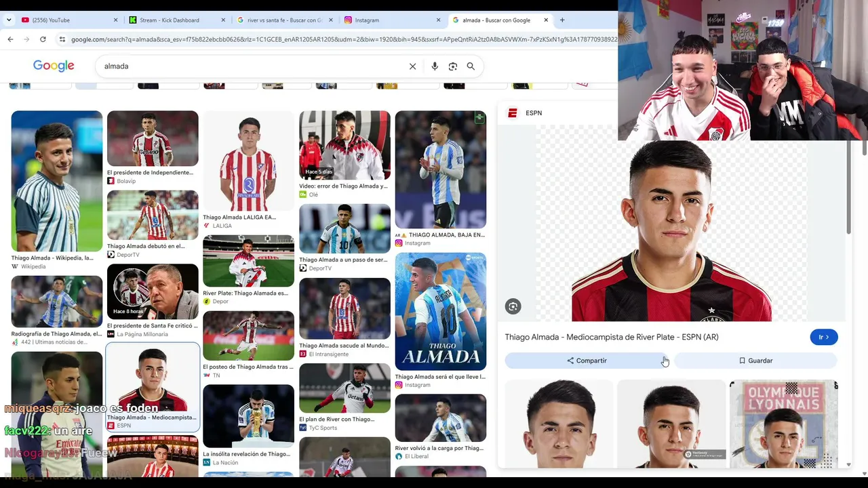The height and width of the screenshot is (488, 868).
Task: Select the highlighted ESPN Mediocampista result
Action: (153, 387)
